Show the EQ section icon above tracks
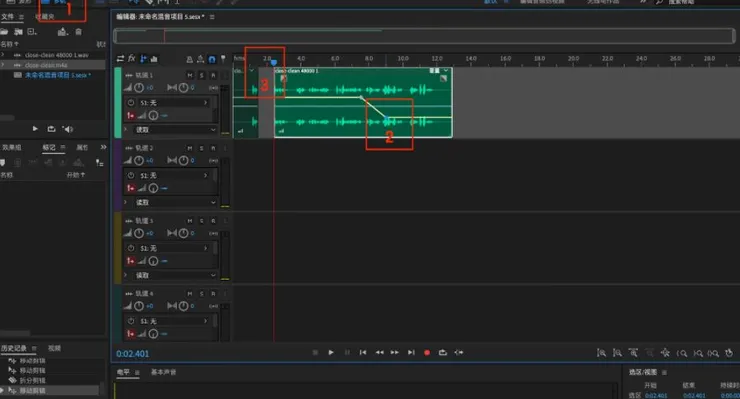Viewport: 740px width, 399px height. pyautogui.click(x=154, y=59)
